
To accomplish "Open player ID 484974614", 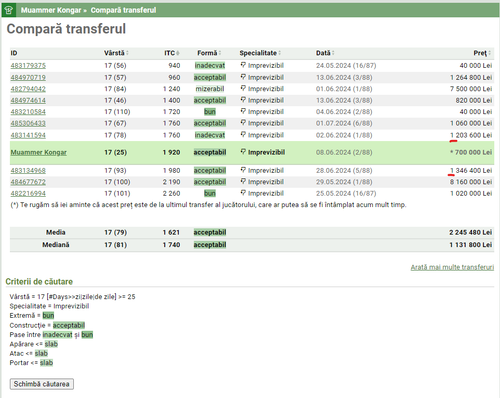I will 28,100.
